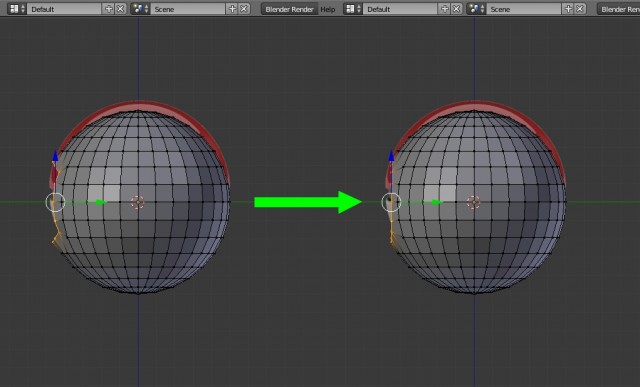Open the Blender Render engine dropdown beside Help

click(289, 9)
